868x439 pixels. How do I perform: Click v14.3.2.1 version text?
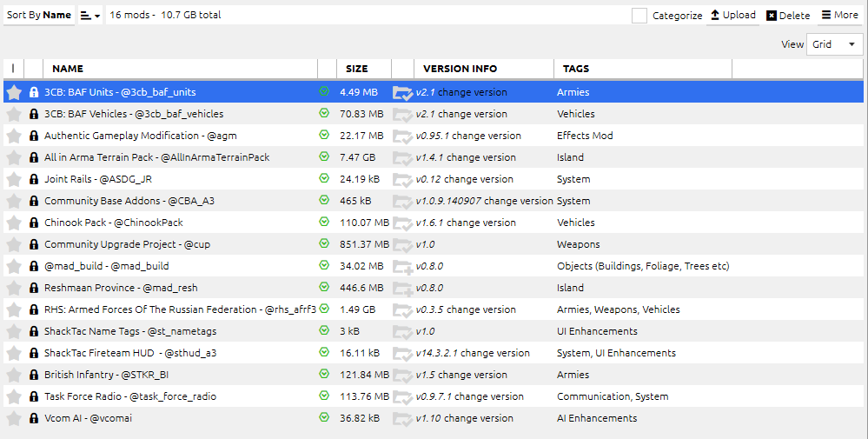pyautogui.click(x=437, y=353)
